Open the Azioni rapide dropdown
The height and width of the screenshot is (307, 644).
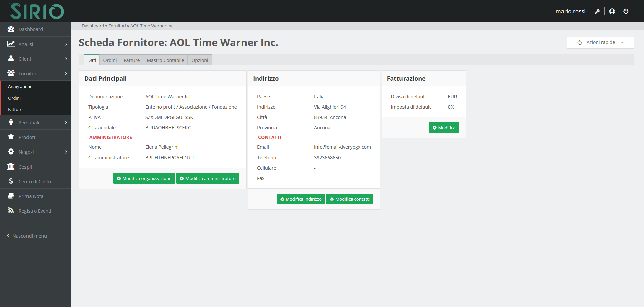[600, 43]
